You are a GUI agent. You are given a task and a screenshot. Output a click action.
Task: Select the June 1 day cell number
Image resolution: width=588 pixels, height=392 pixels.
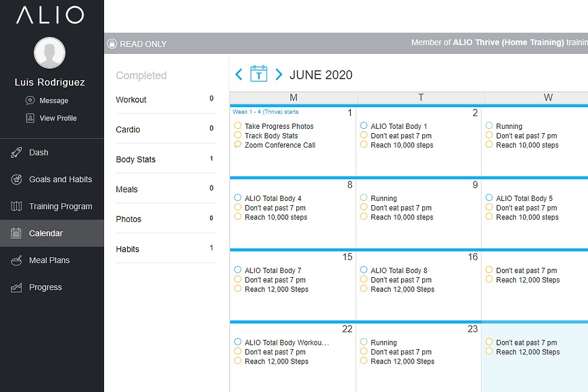(x=350, y=113)
